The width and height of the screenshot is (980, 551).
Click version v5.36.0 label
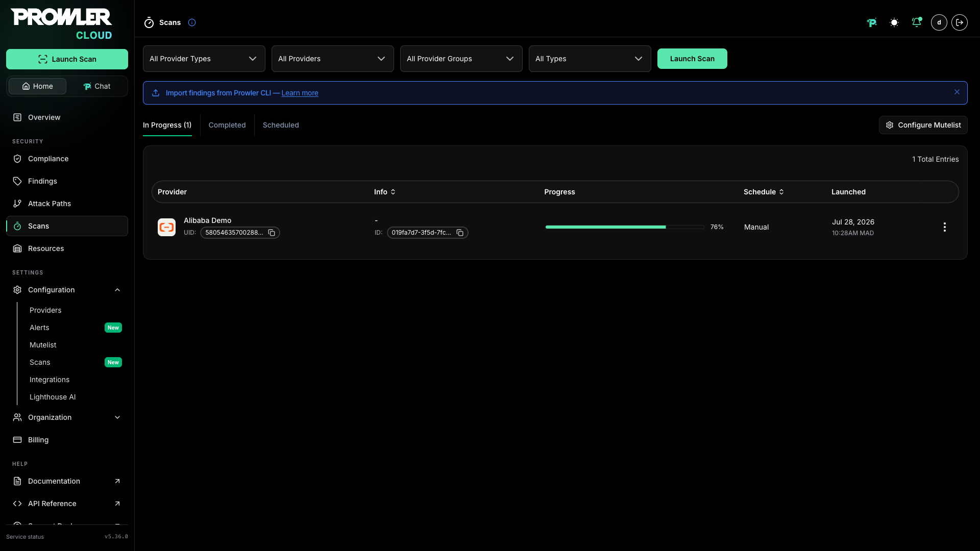point(116,537)
